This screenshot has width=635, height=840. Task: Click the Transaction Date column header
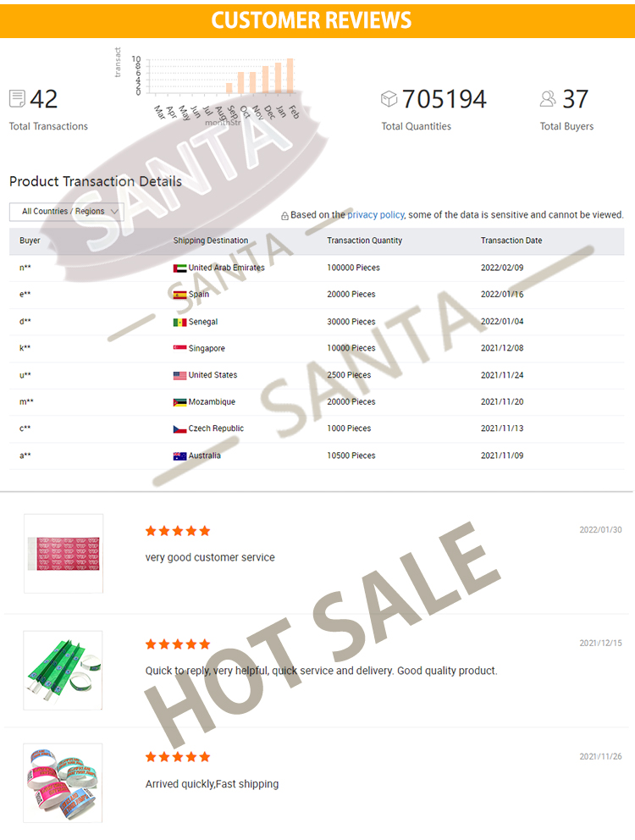(x=511, y=240)
